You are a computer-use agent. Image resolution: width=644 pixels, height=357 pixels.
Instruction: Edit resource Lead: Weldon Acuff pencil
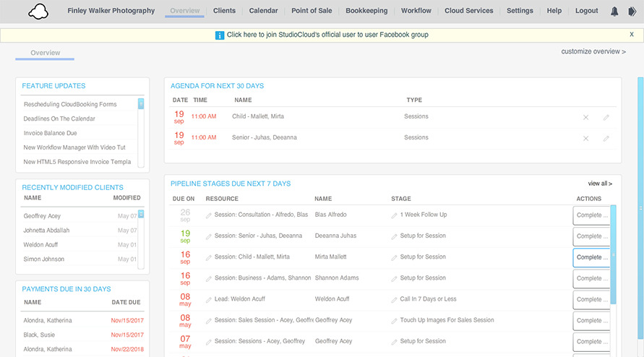tap(209, 300)
